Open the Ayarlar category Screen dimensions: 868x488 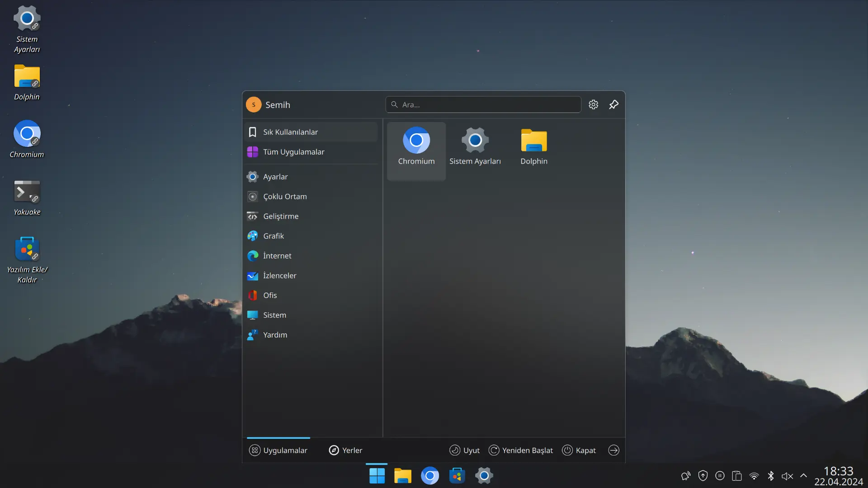[x=311, y=177]
